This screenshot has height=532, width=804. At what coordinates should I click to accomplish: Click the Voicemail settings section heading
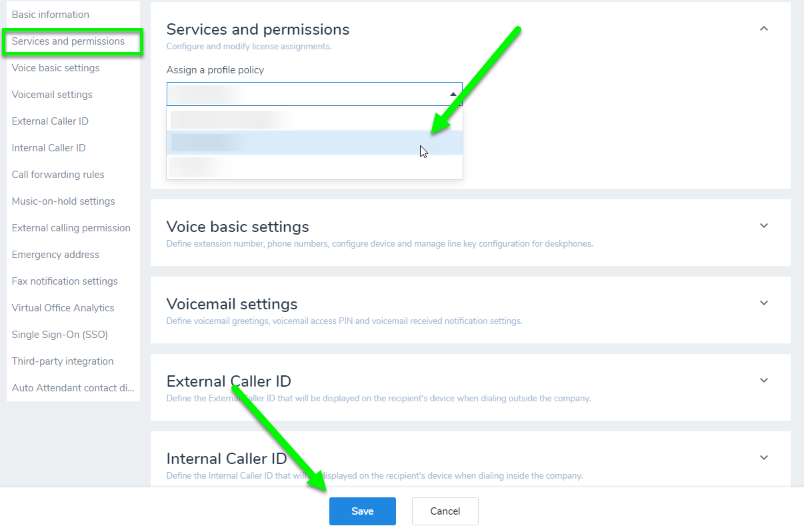click(x=232, y=304)
